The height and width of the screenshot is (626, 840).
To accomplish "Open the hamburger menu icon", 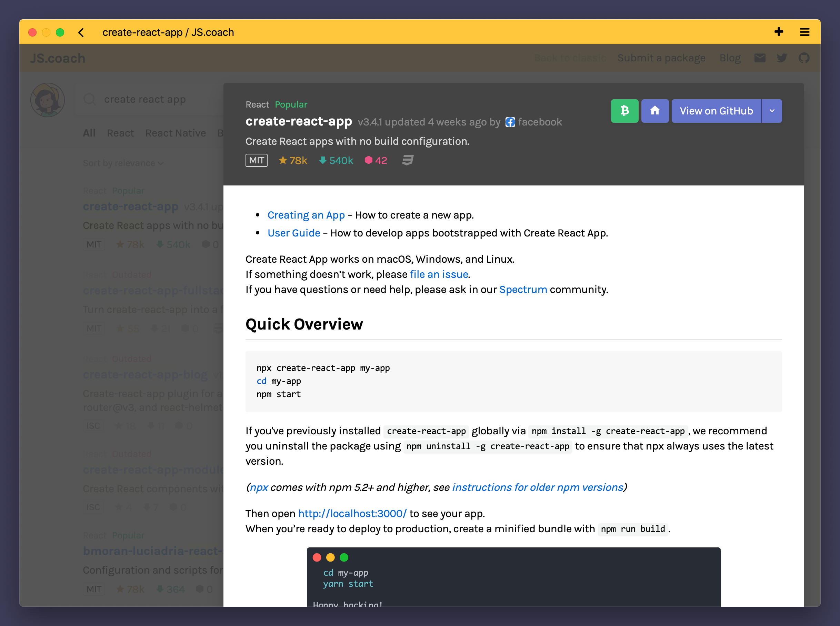I will click(804, 32).
